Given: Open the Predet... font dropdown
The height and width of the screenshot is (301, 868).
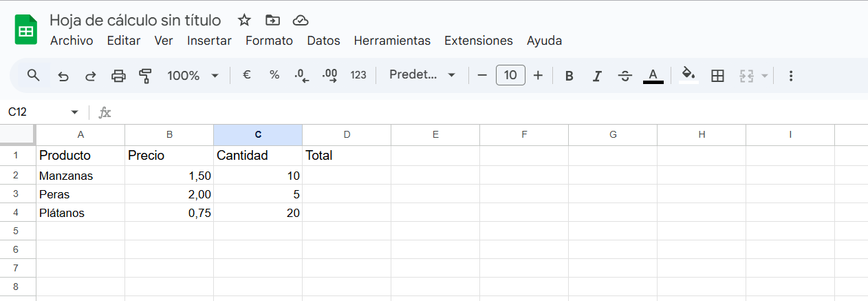Looking at the screenshot, I should point(422,75).
